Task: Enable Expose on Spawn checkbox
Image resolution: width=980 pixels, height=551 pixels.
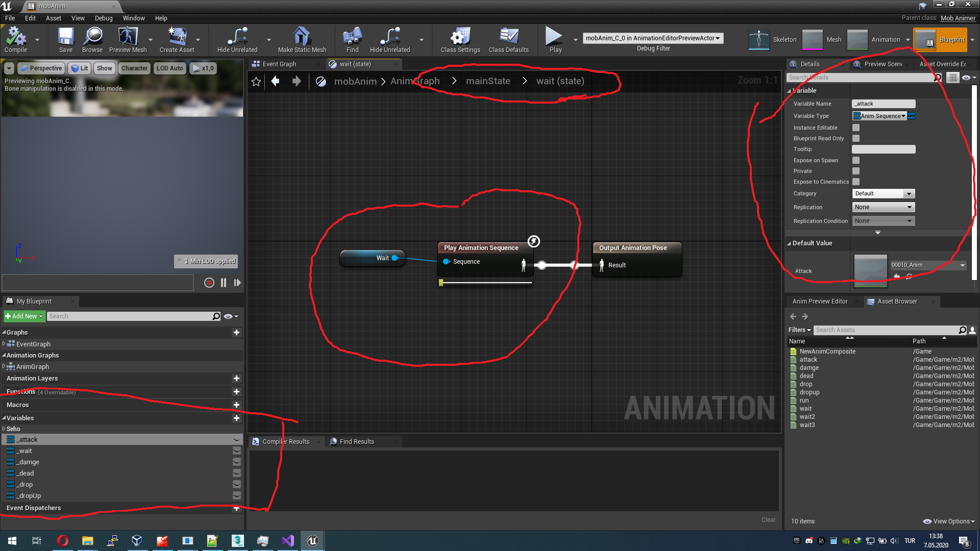Action: pos(856,160)
